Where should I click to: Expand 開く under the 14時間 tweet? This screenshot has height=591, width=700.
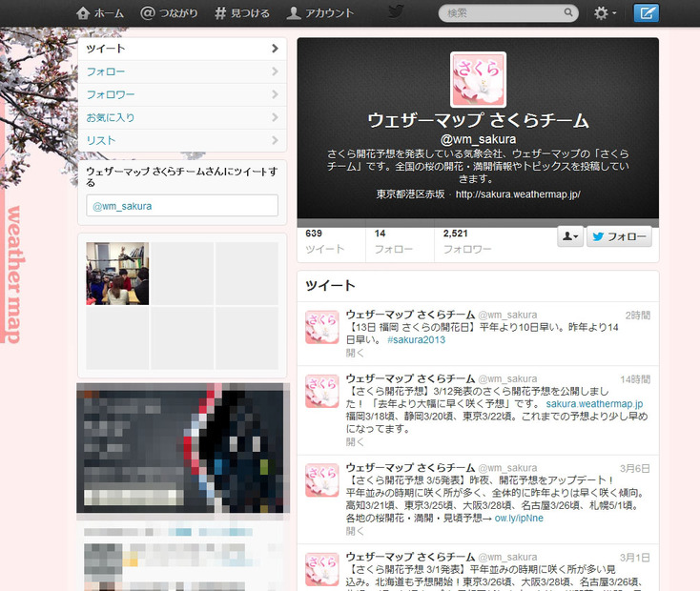(x=355, y=442)
